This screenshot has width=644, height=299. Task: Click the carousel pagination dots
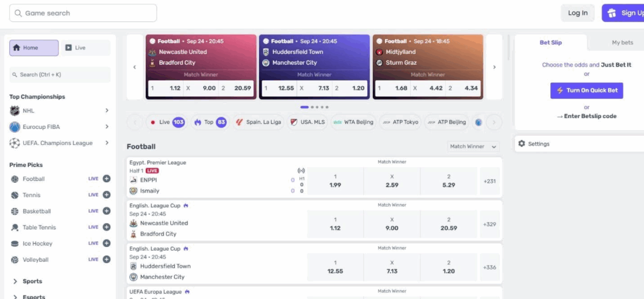click(314, 107)
